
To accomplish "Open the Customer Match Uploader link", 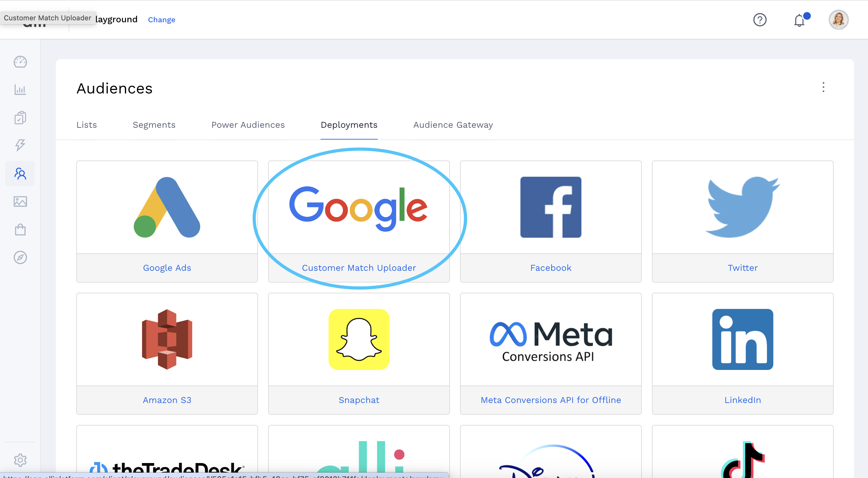I will coord(359,268).
